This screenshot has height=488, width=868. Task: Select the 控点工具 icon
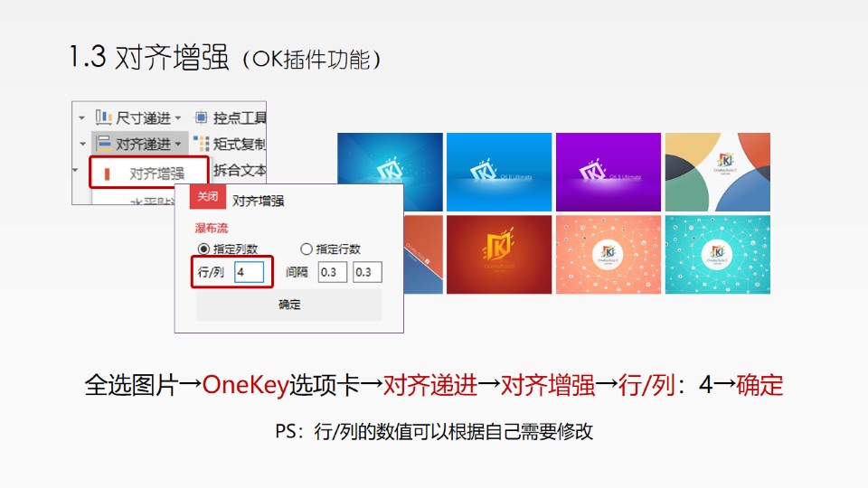pyautogui.click(x=201, y=117)
